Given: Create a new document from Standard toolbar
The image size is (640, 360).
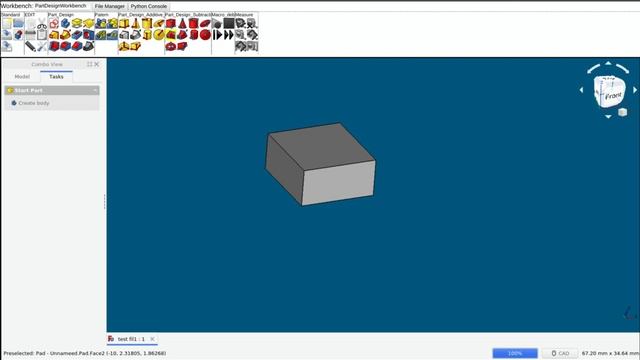Looking at the screenshot, I should coord(7,23).
